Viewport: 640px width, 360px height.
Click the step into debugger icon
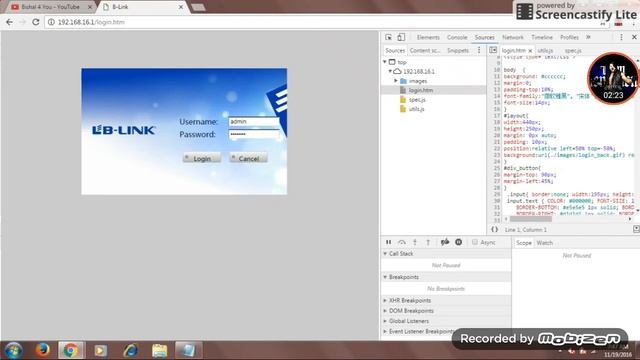415,242
